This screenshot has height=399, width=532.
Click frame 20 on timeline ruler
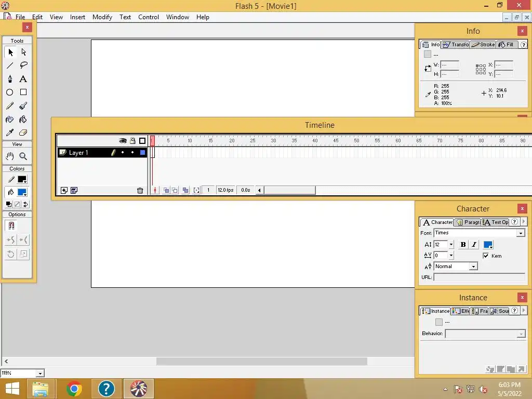pos(232,140)
